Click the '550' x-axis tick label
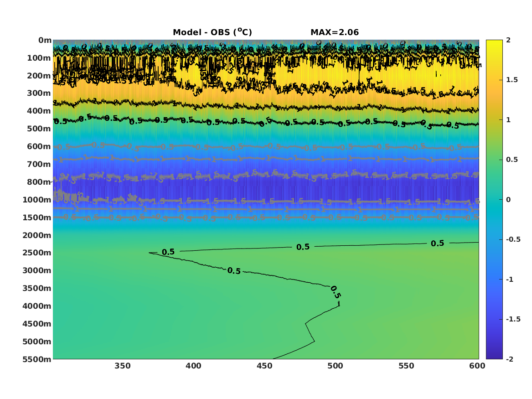This screenshot has height=399, width=532. pos(406,366)
